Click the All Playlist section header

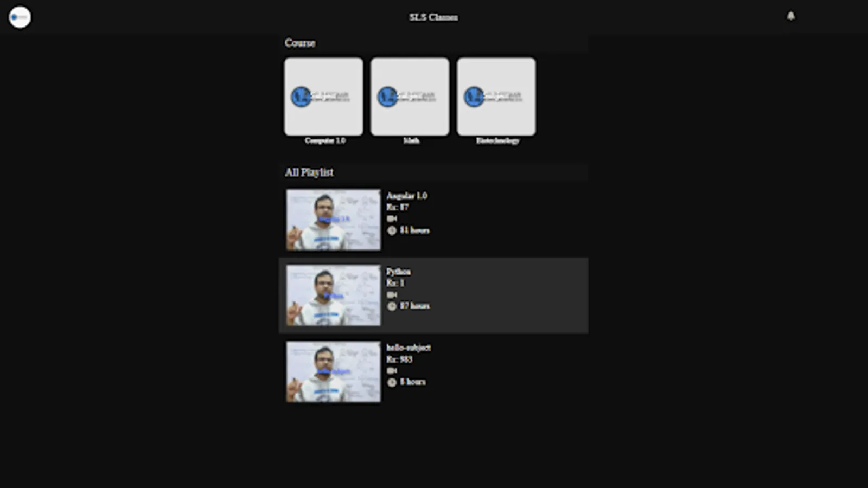click(x=309, y=172)
